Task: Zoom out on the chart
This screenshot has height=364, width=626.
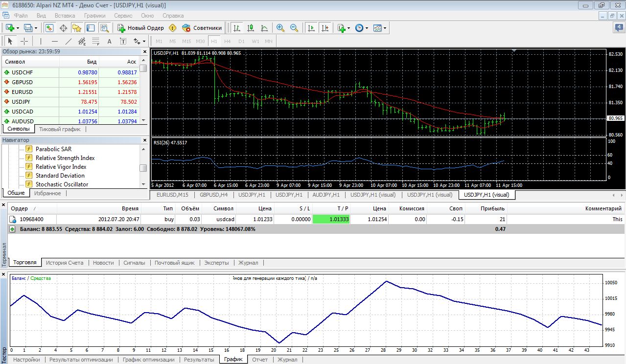Action: (294, 28)
